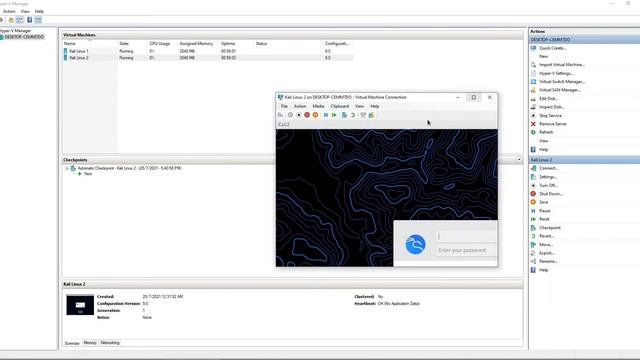Click Revert in Kali Linux 2 actions
The width and height of the screenshot is (640, 360).
[546, 236]
